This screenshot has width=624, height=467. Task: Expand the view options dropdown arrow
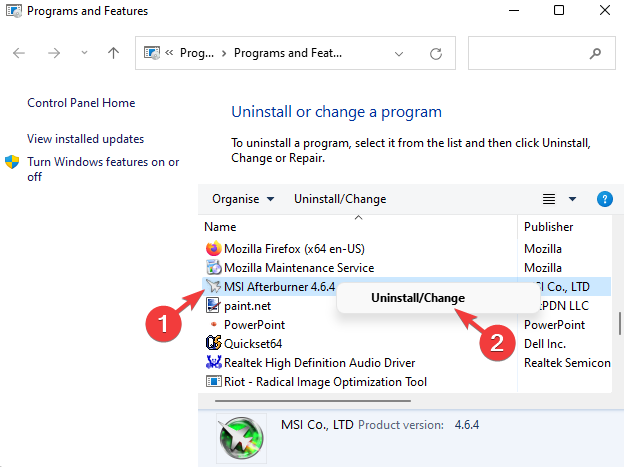click(572, 199)
